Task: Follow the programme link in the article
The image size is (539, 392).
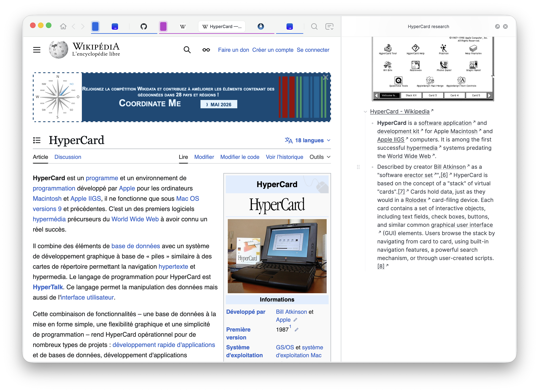Action: pos(102,178)
